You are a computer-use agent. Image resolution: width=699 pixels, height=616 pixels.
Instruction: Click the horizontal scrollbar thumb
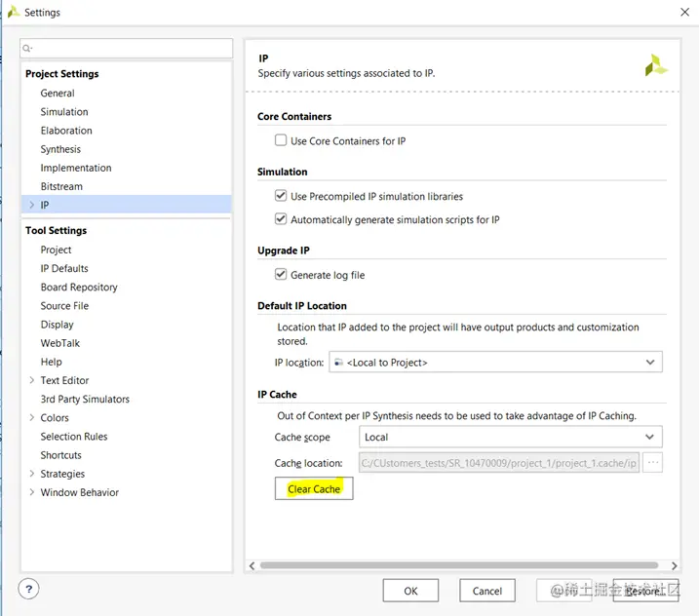pyautogui.click(x=459, y=565)
